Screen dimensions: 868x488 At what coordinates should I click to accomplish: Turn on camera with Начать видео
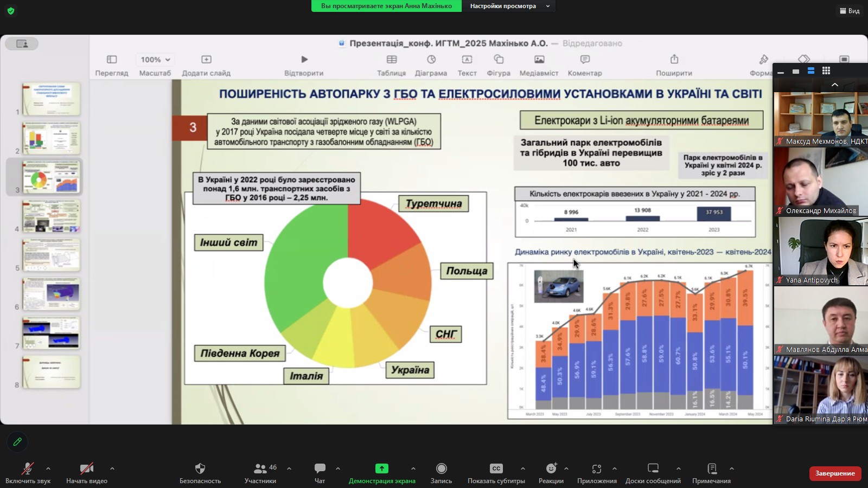coord(86,469)
